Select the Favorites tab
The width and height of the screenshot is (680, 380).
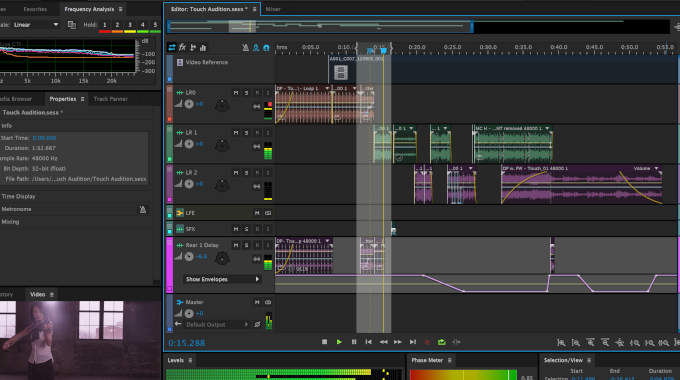(35, 9)
